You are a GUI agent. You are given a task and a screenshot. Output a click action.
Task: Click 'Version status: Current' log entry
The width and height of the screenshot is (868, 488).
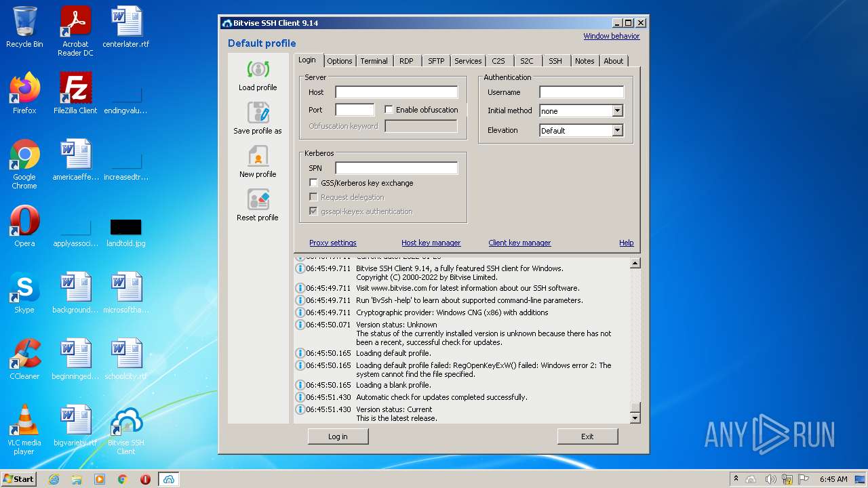coord(394,409)
